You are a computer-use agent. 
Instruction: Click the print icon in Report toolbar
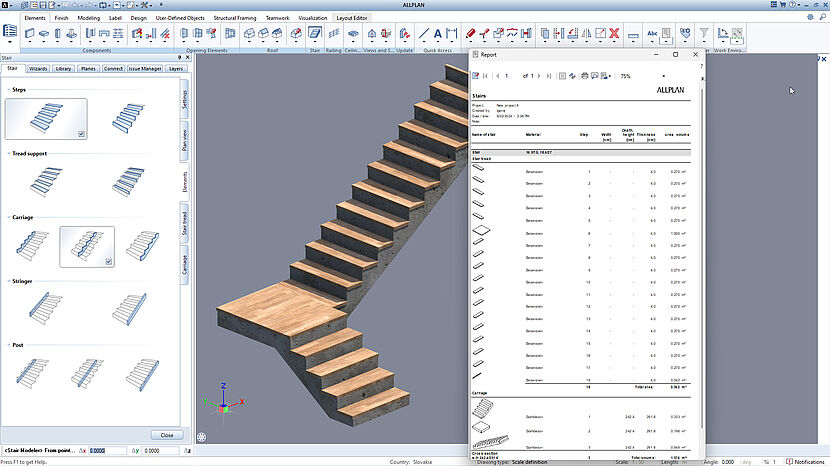[583, 76]
